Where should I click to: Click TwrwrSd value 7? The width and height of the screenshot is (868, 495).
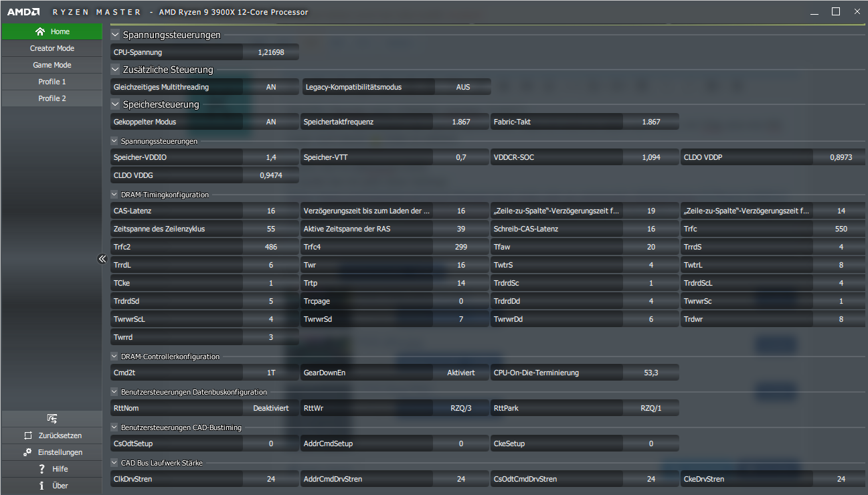pyautogui.click(x=461, y=319)
